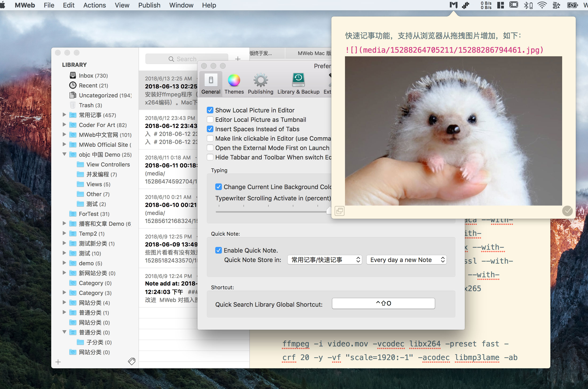Click the MWeb menu bar status icon
This screenshot has width=588, height=389.
453,5
